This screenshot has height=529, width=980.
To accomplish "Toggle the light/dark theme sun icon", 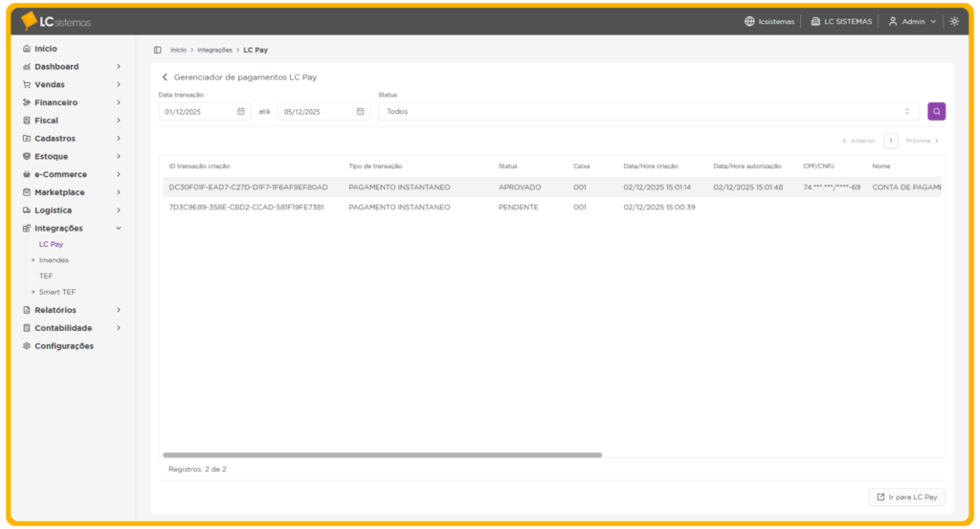I will point(954,21).
